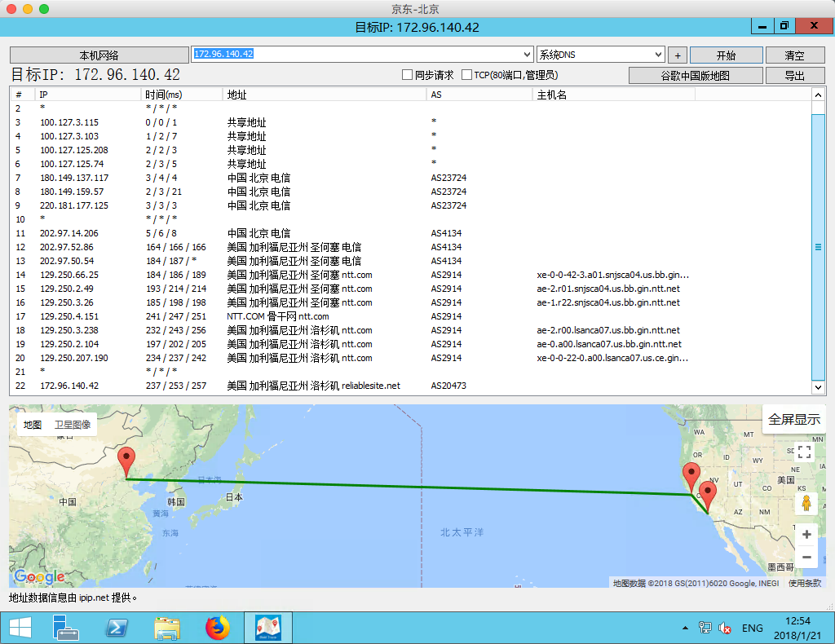Open File Explorer from taskbar

click(x=167, y=628)
